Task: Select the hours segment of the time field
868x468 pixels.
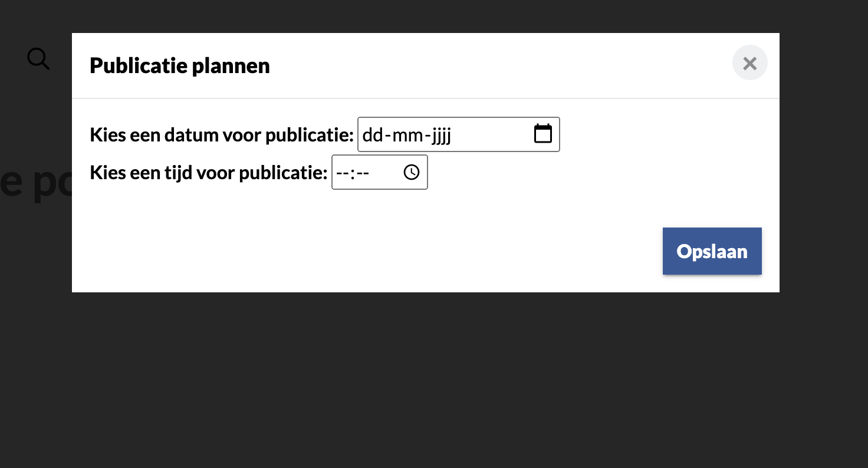Action: point(341,173)
